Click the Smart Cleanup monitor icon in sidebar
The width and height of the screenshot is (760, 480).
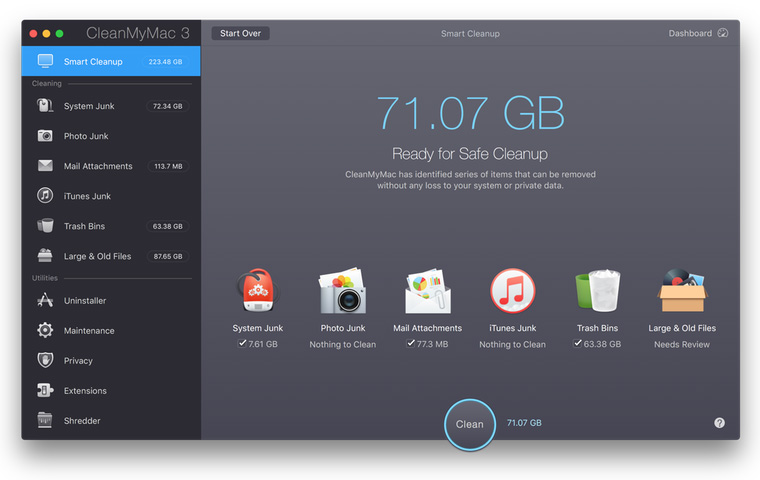45,61
